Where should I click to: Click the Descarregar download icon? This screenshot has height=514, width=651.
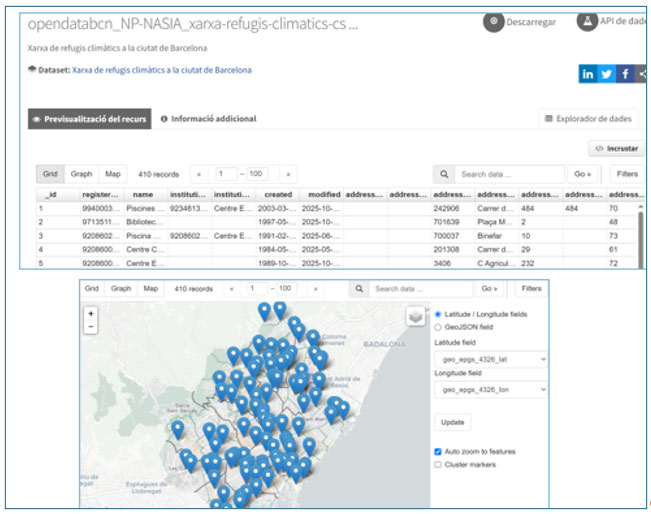tap(494, 21)
